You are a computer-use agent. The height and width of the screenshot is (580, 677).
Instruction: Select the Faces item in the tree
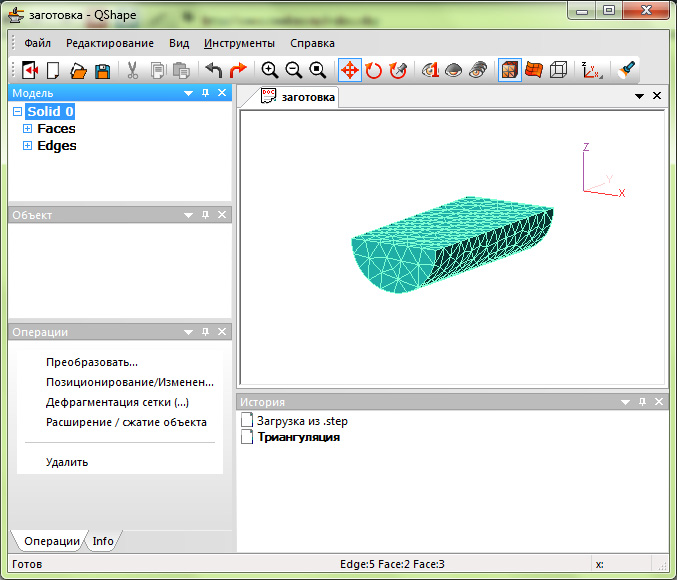(56, 129)
